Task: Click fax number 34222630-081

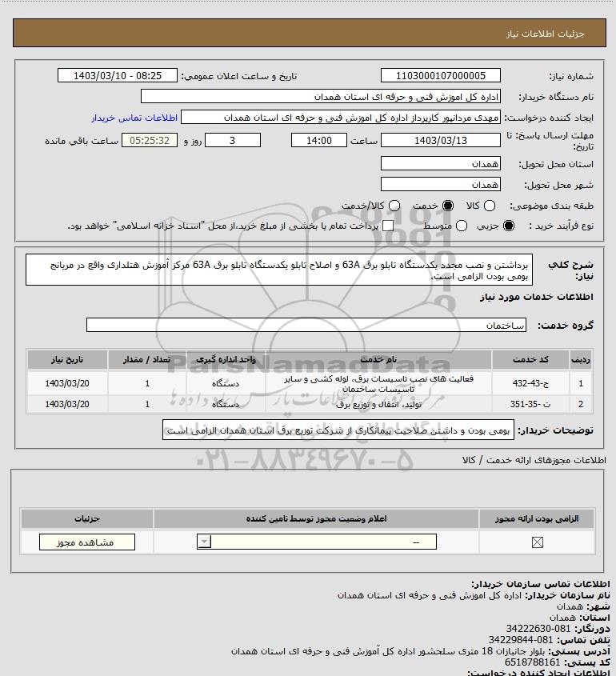Action: point(538,629)
